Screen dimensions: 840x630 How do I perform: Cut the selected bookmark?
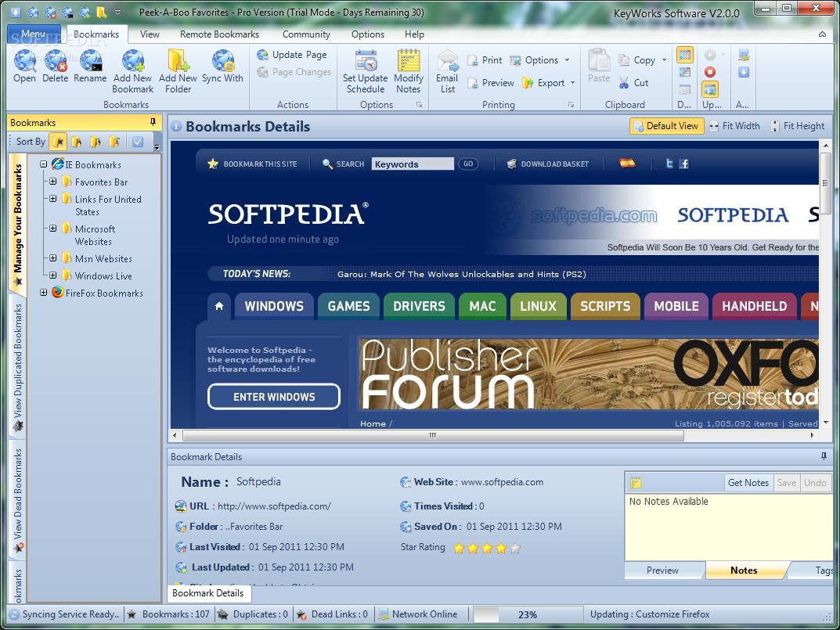coord(633,83)
